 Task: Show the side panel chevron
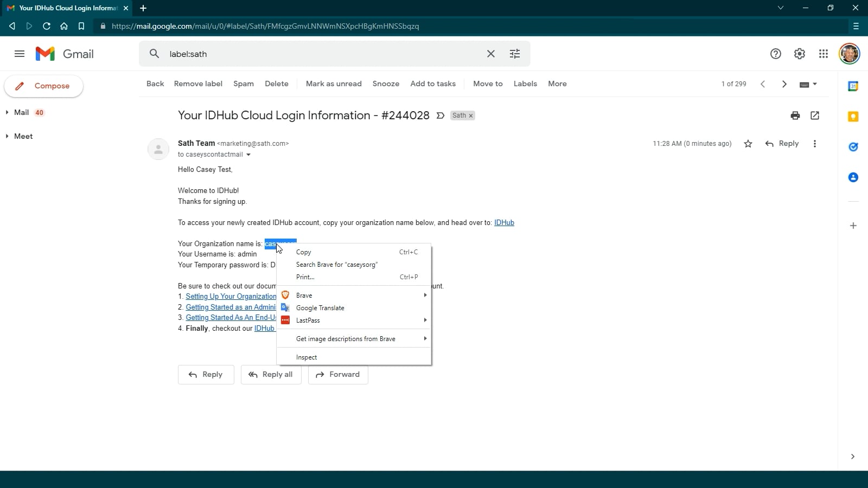click(853, 457)
